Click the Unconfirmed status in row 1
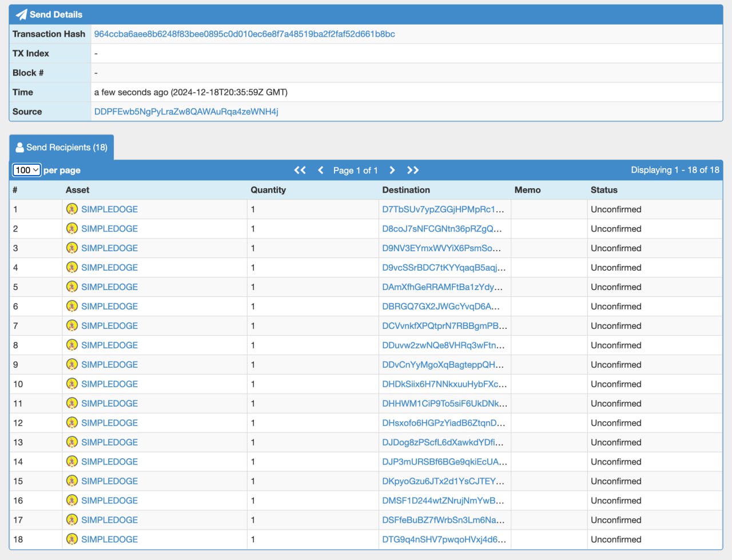Image resolution: width=732 pixels, height=560 pixels. (616, 209)
